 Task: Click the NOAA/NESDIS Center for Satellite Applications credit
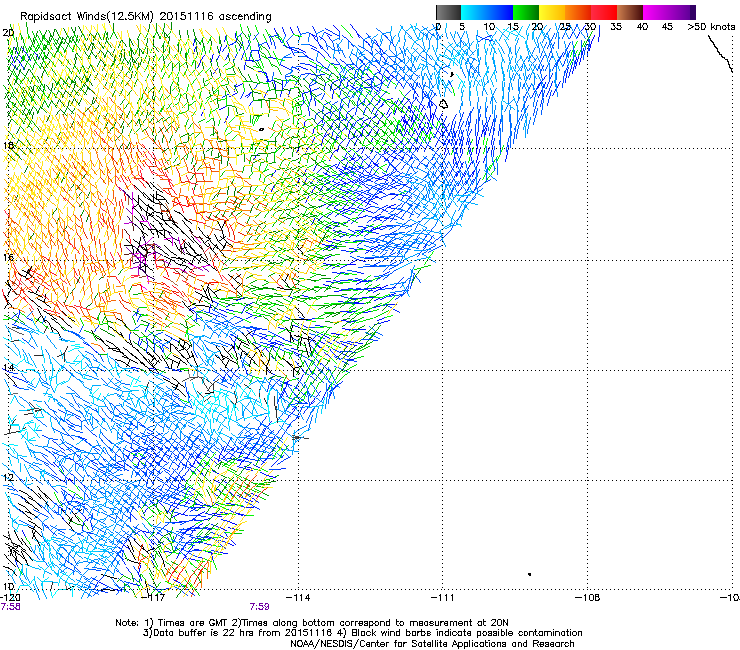(x=432, y=644)
